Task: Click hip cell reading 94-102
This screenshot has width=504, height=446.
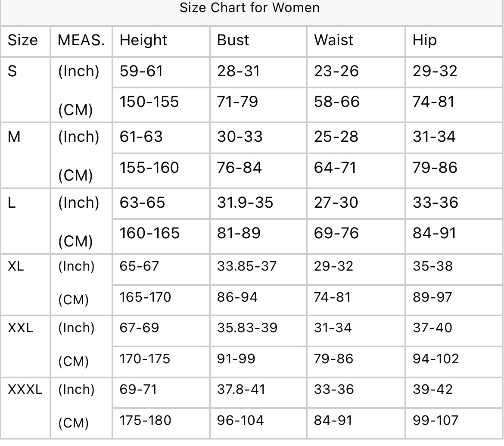Action: (x=436, y=359)
